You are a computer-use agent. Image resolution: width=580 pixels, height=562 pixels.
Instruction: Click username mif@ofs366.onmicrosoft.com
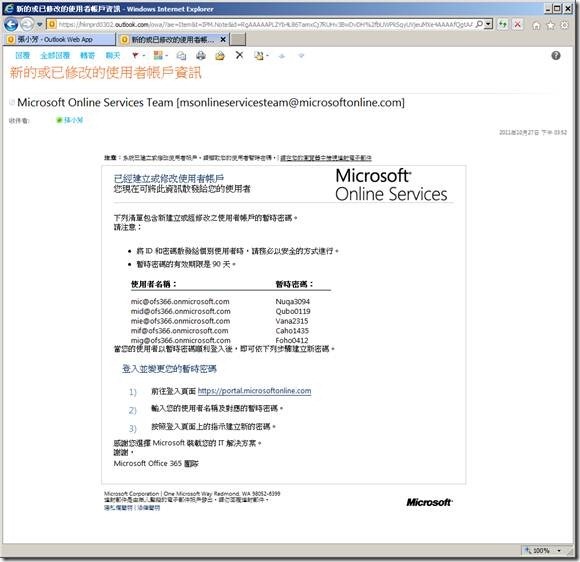coord(179,330)
